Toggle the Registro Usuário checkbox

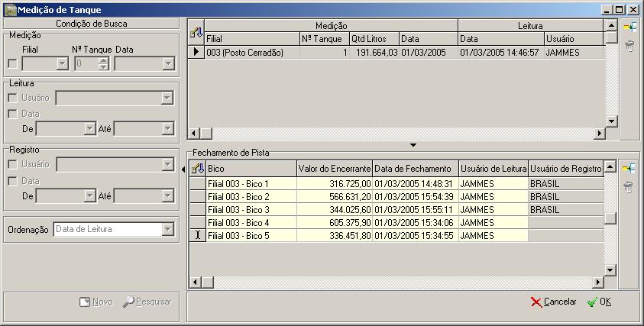[13, 164]
